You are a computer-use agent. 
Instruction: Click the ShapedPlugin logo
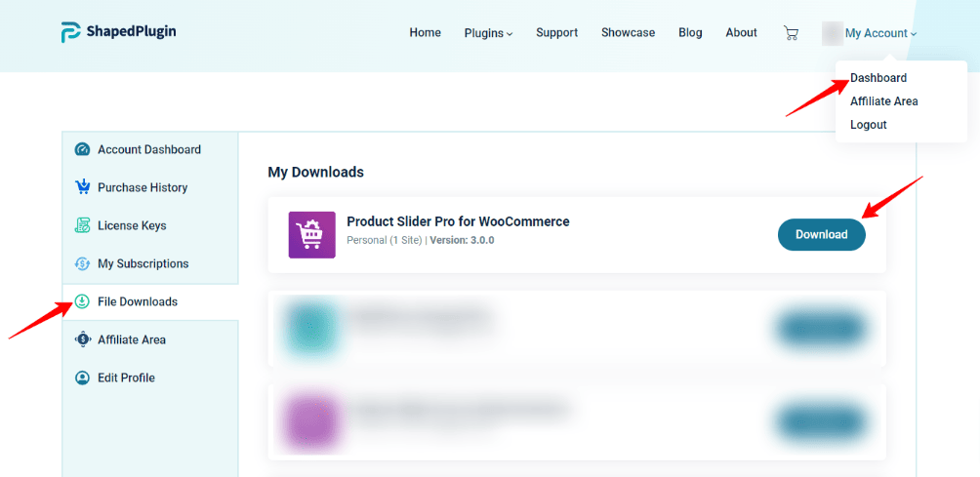pos(118,32)
